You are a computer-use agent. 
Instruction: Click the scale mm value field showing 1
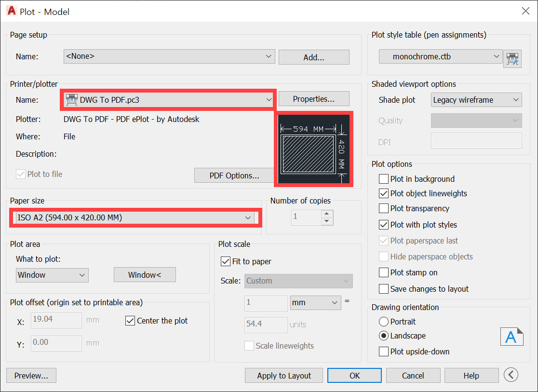[x=266, y=303]
